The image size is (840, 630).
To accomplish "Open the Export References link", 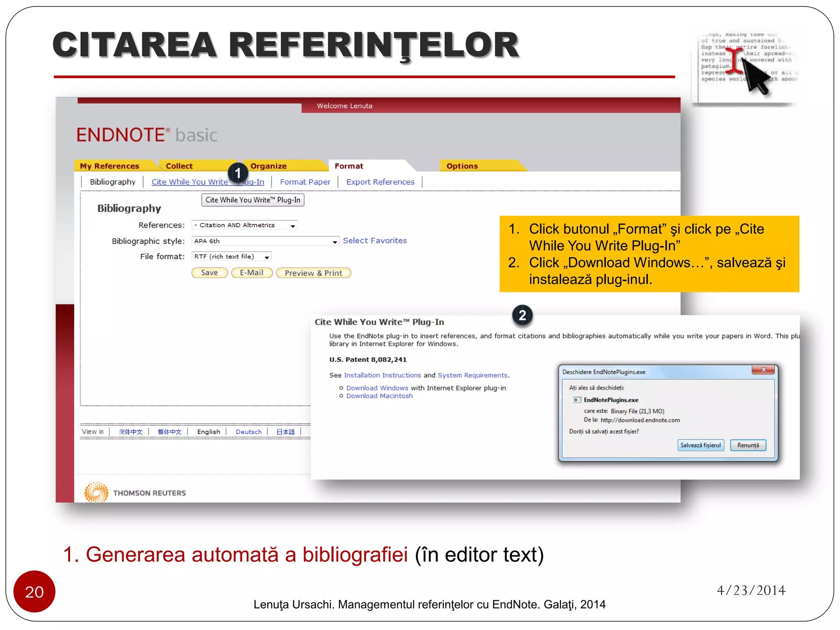I will click(x=380, y=182).
